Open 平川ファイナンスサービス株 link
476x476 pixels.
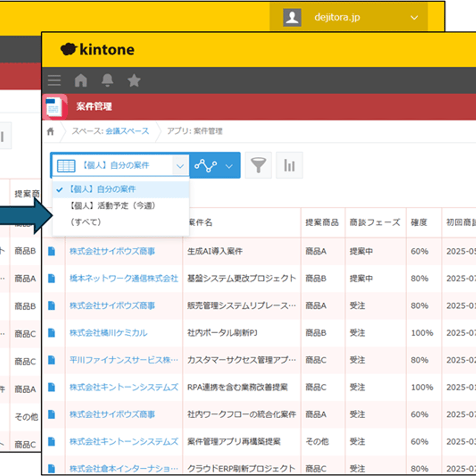[124, 360]
